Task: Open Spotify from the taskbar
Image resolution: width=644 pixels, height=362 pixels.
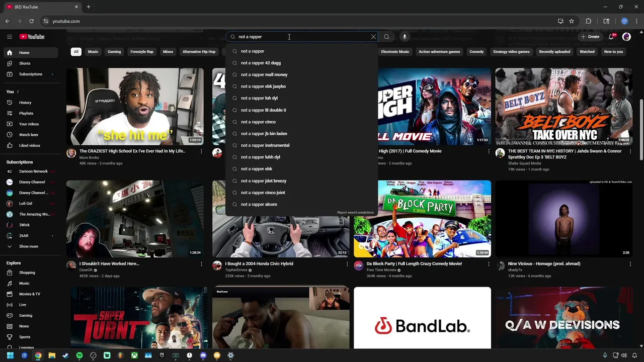Action: point(79,355)
